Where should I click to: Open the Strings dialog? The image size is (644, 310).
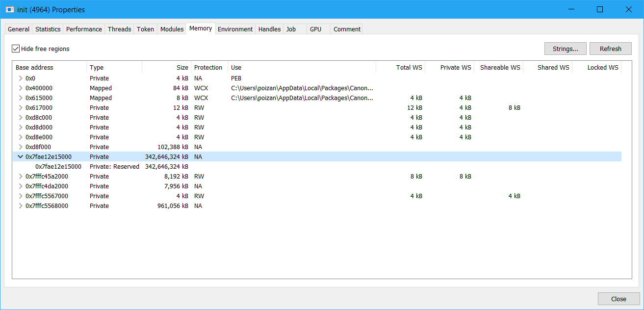pyautogui.click(x=565, y=48)
